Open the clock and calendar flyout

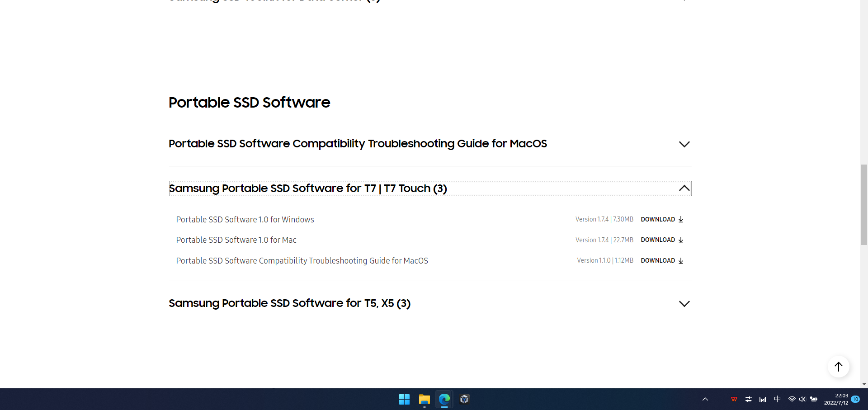pos(836,399)
